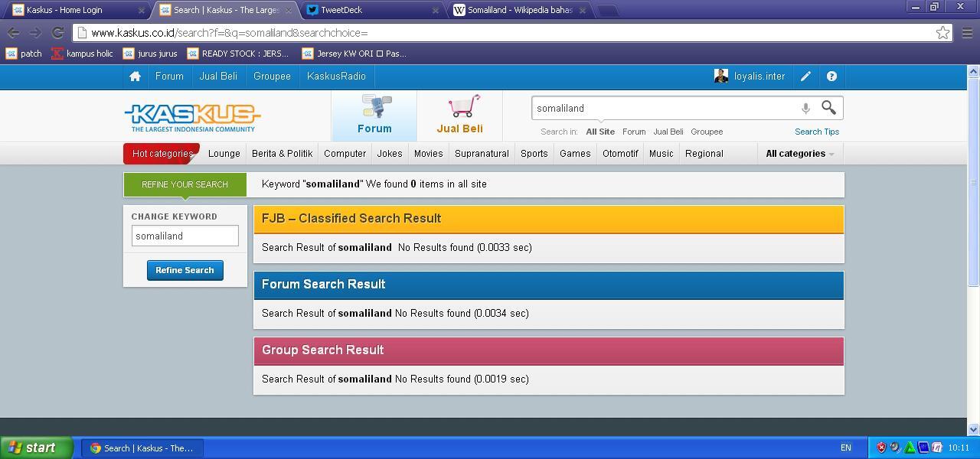Expand the All categories dropdown
The width and height of the screenshot is (980, 459).
(799, 154)
